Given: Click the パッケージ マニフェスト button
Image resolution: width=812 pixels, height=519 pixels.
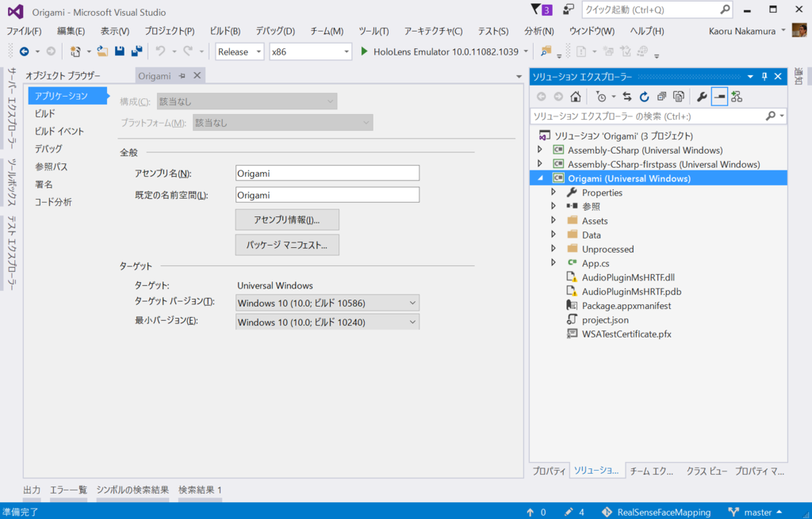Looking at the screenshot, I should (x=287, y=245).
